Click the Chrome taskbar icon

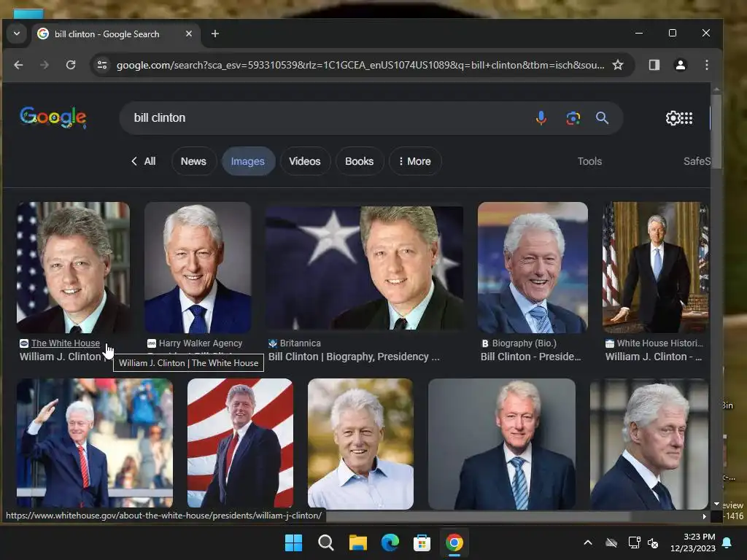click(454, 542)
